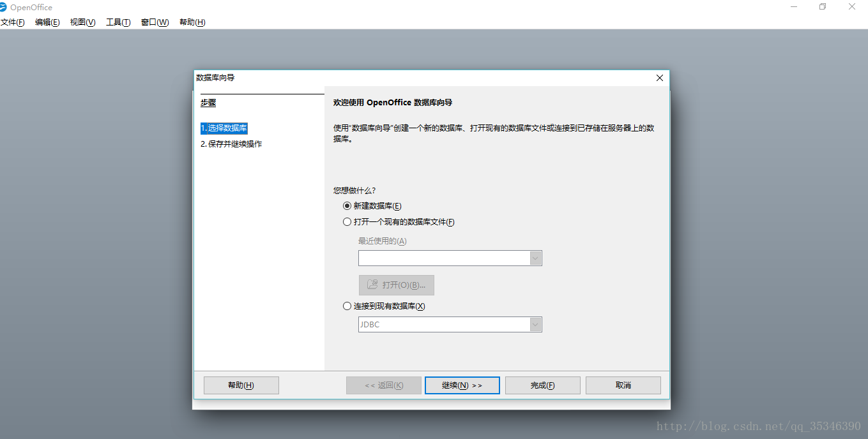Image resolution: width=868 pixels, height=439 pixels.
Task: Expand the JDBC database type dropdown
Action: tap(535, 325)
